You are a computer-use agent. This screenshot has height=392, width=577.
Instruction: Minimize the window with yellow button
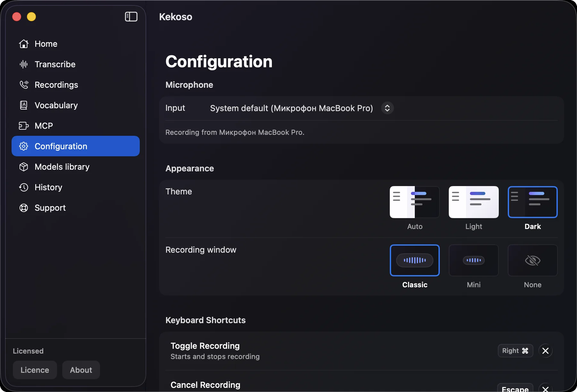31,17
